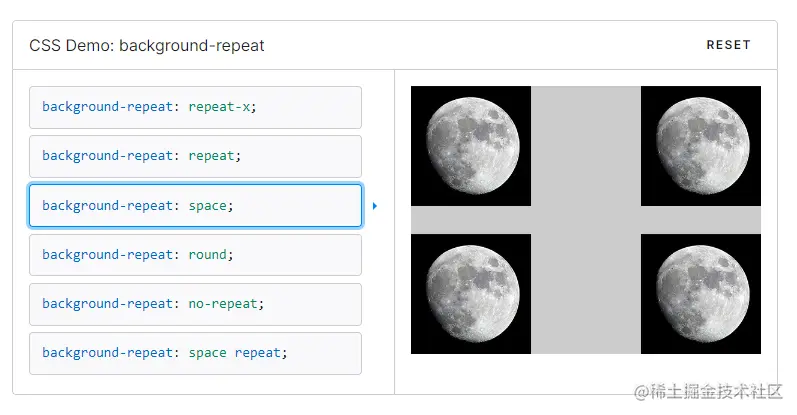The height and width of the screenshot is (415, 797).
Task: Pick the background-repeat: round; example
Action: coord(195,254)
